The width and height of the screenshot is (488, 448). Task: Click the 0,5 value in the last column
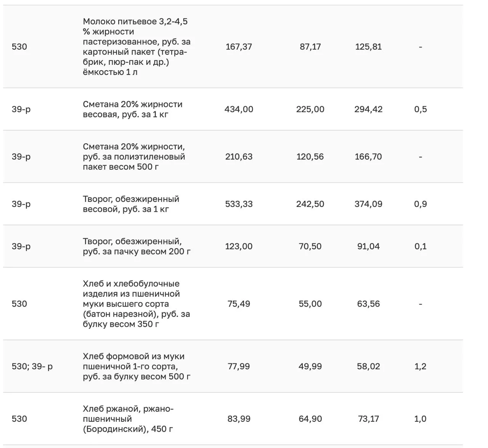click(x=420, y=109)
